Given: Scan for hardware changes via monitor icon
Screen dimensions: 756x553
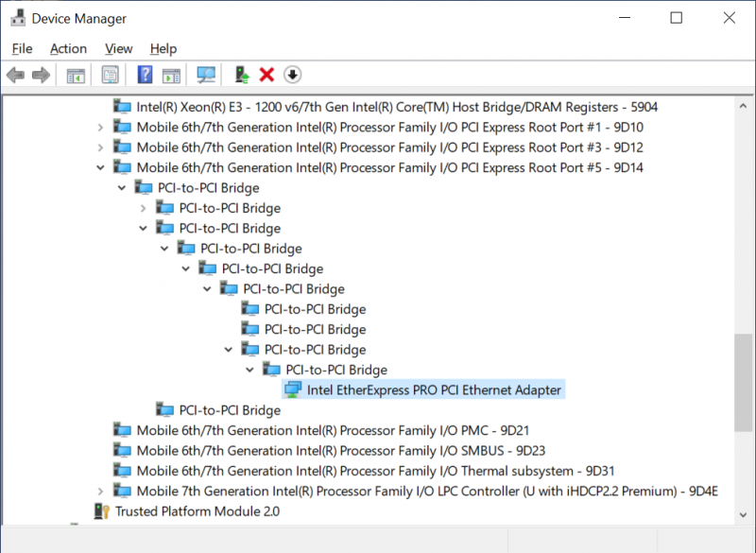Looking at the screenshot, I should (x=206, y=75).
